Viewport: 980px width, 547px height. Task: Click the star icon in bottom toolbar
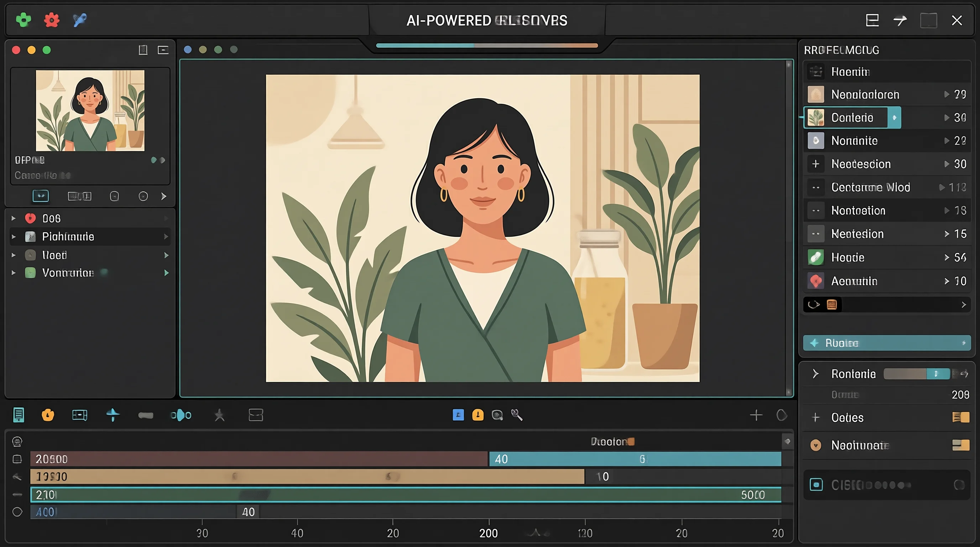(x=219, y=415)
